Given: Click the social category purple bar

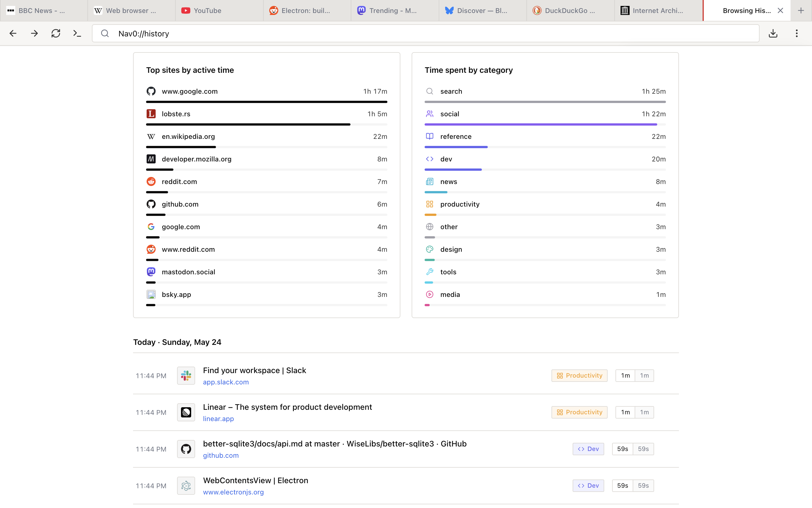Looking at the screenshot, I should coord(541,124).
